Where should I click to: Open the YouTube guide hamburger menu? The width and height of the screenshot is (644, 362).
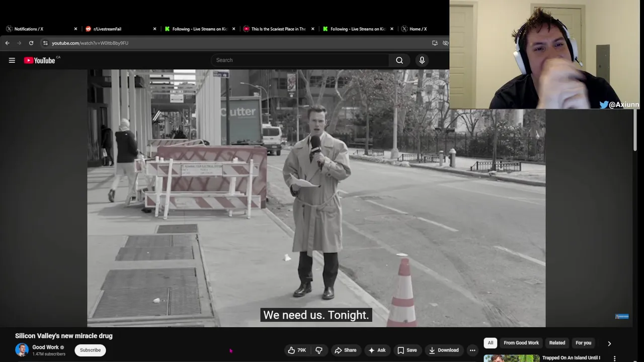coord(12,60)
